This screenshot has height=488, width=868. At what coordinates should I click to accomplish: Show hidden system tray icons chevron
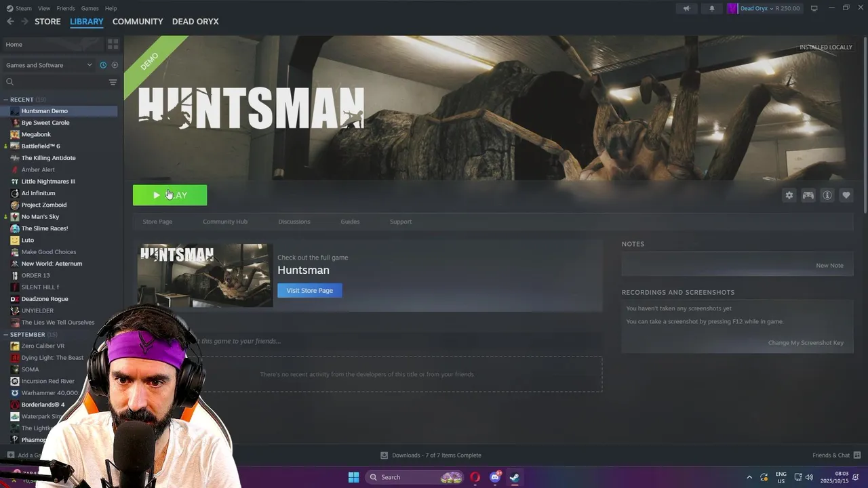(x=749, y=477)
